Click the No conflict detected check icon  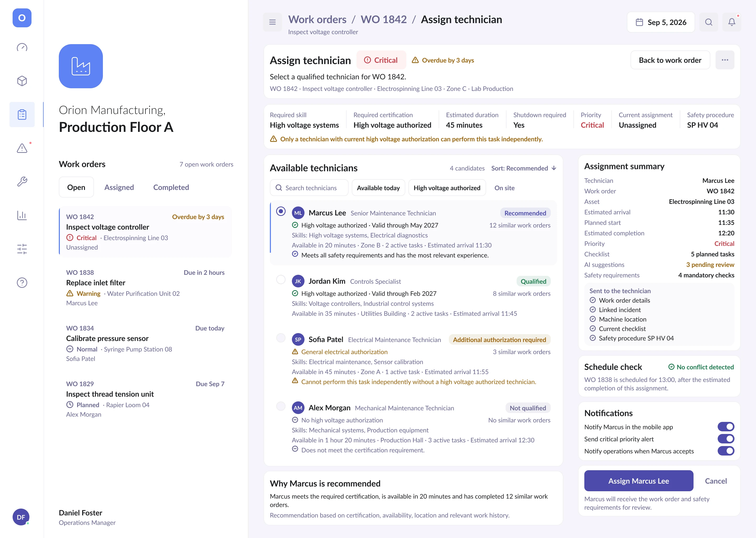coord(671,367)
